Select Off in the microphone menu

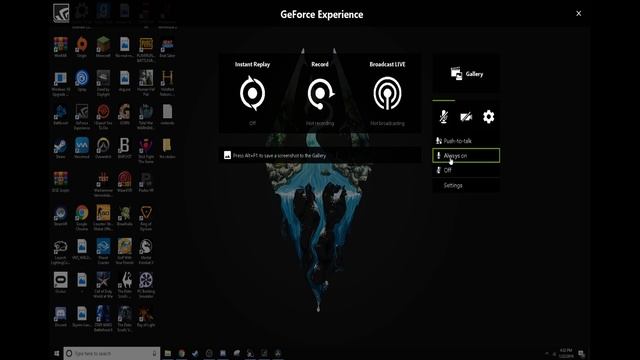(466, 170)
